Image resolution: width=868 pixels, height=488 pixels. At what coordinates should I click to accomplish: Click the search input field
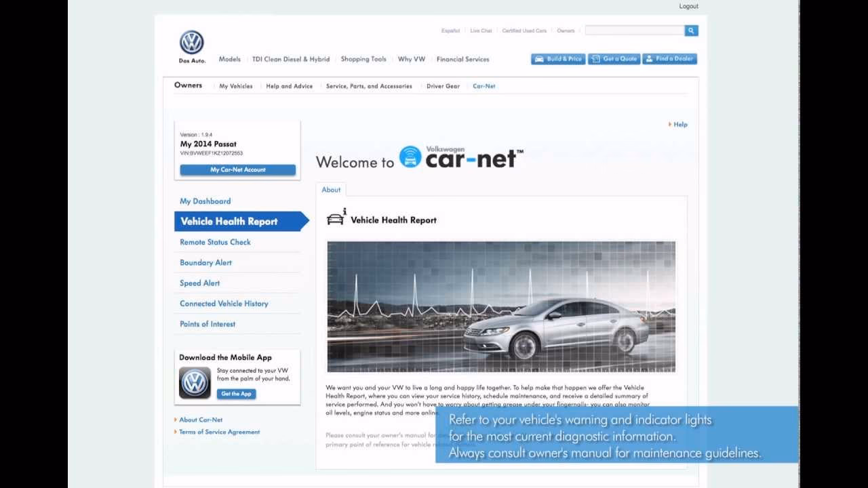(x=634, y=30)
